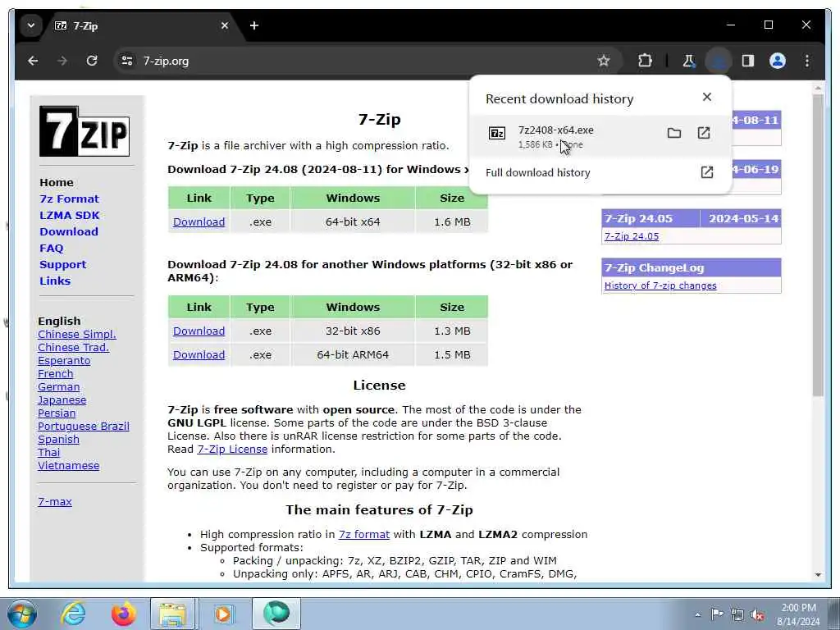The width and height of the screenshot is (840, 630).
Task: Open the LZMA SDK sidebar link
Action: pos(69,216)
